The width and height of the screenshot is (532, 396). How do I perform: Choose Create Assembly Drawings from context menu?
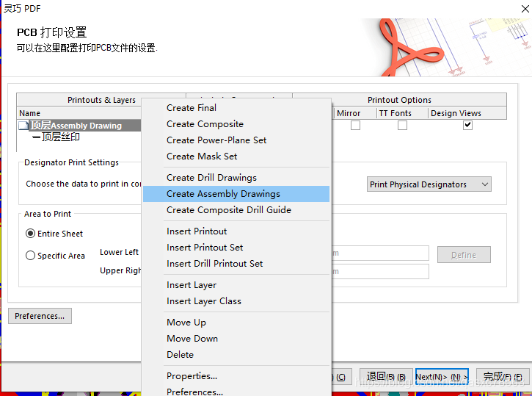click(x=223, y=194)
